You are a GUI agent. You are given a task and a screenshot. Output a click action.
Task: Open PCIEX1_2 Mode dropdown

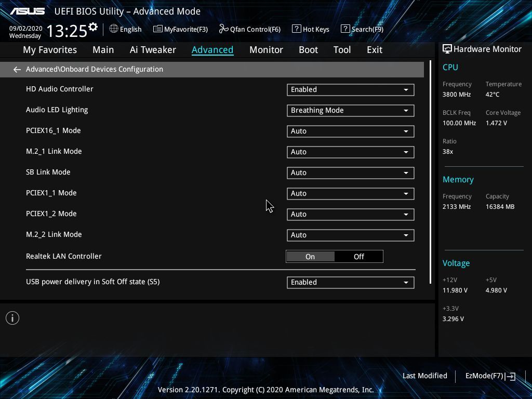pos(351,215)
